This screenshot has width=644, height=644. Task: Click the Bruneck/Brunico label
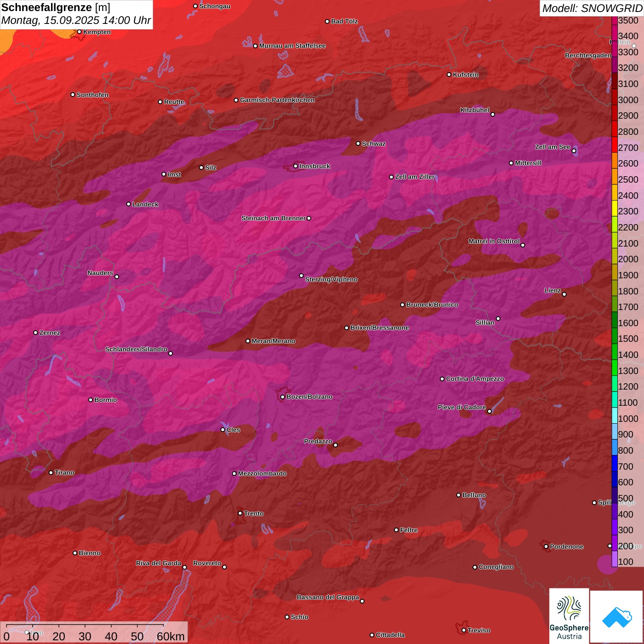pyautogui.click(x=432, y=305)
